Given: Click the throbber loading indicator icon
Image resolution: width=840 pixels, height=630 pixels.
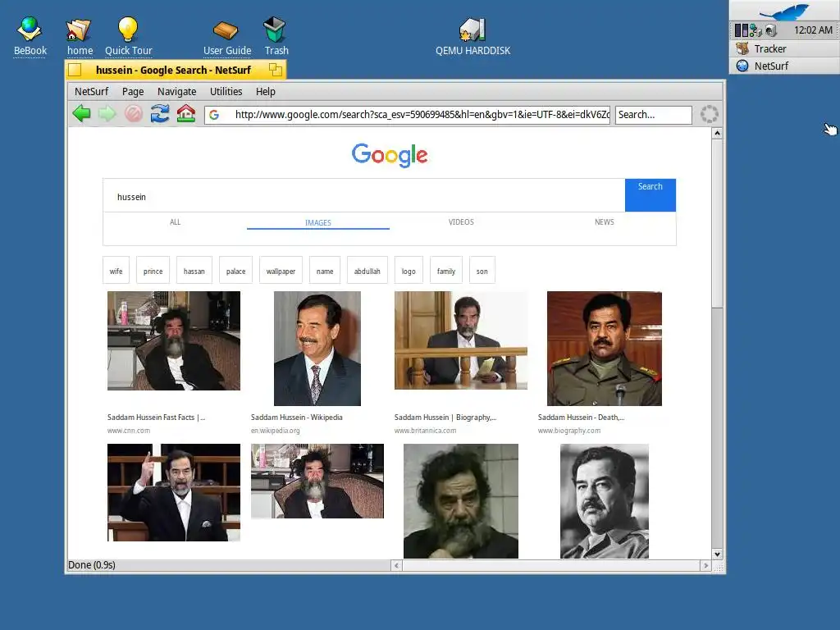Looking at the screenshot, I should [x=710, y=114].
